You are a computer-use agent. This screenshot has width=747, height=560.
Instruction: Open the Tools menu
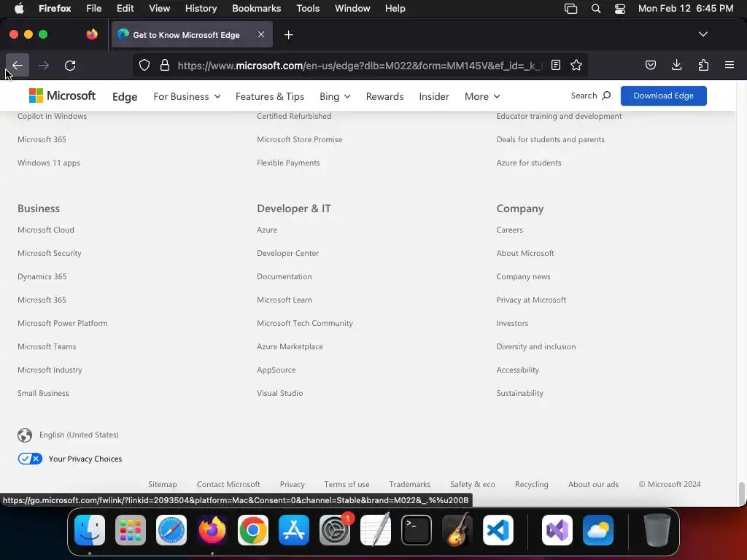pos(308,9)
